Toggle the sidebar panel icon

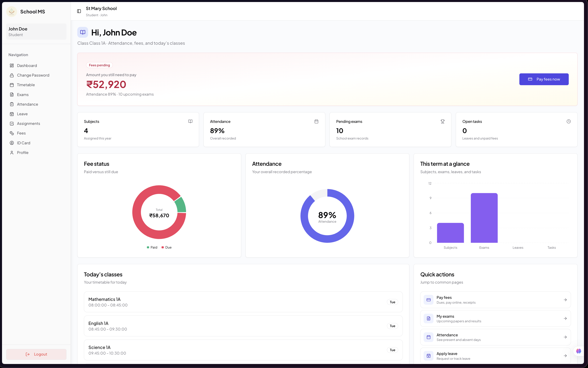[79, 11]
